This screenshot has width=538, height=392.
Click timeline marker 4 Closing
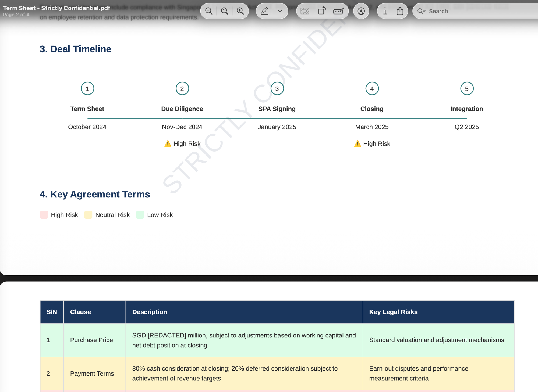tap(372, 88)
